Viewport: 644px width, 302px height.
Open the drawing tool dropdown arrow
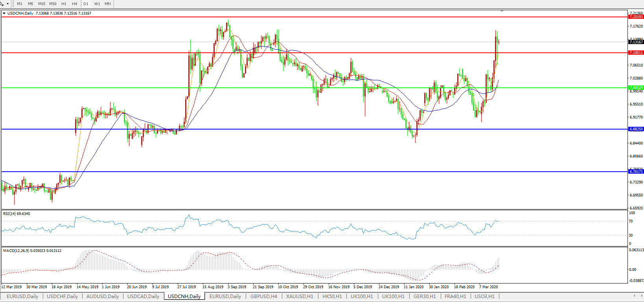7,4
